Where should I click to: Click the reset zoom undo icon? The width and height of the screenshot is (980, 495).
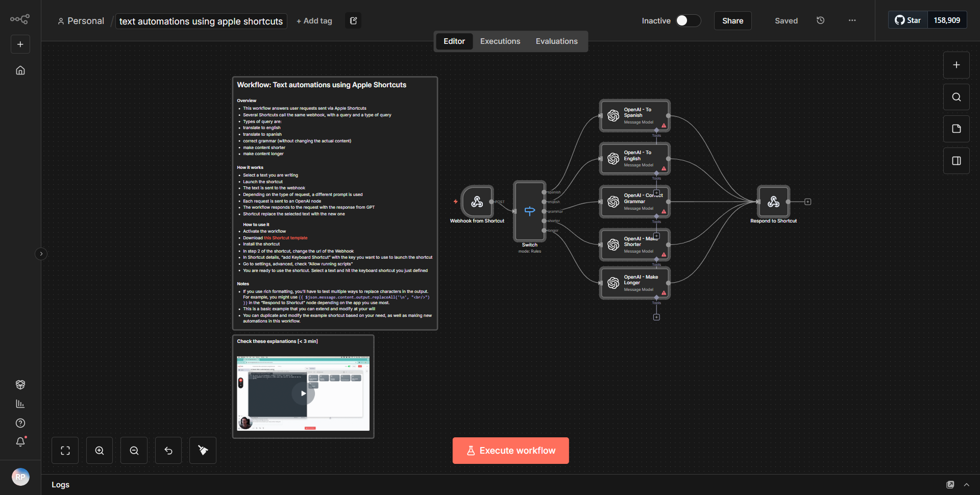coord(168,451)
